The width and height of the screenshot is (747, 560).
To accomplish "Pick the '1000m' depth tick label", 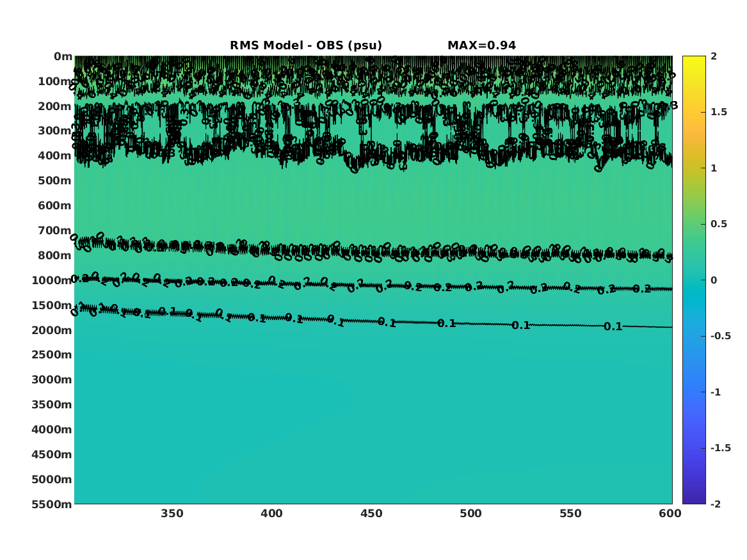I will (x=51, y=280).
